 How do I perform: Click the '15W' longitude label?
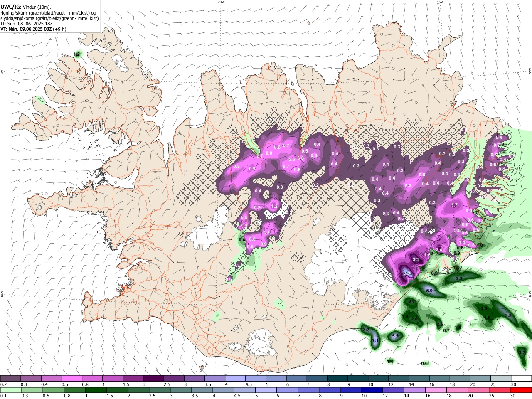tap(440, 2)
